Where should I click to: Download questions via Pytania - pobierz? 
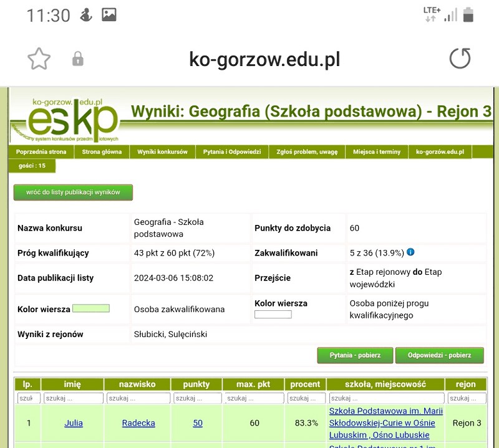355,355
